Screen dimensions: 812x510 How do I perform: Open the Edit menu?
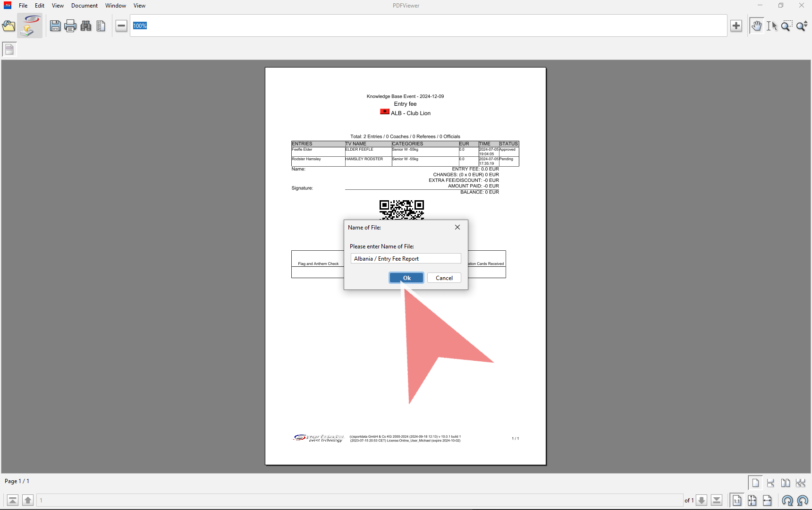(x=40, y=6)
